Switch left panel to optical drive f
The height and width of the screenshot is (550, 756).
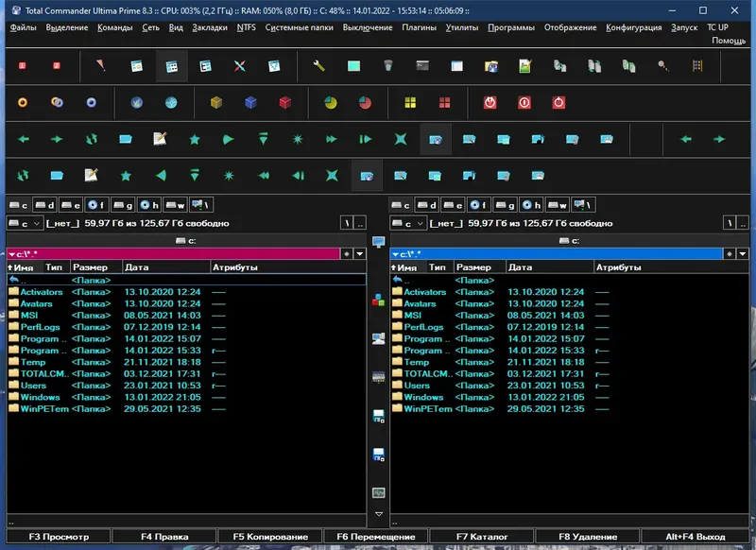tap(96, 205)
